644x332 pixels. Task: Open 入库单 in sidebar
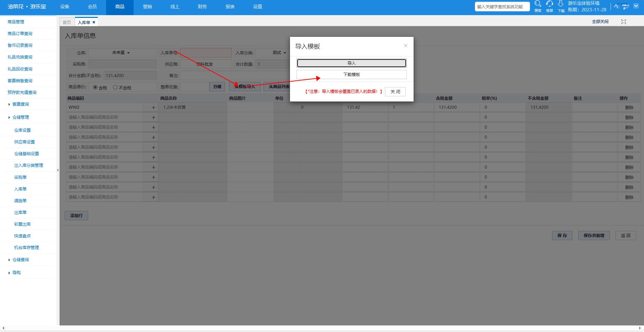pyautogui.click(x=20, y=189)
